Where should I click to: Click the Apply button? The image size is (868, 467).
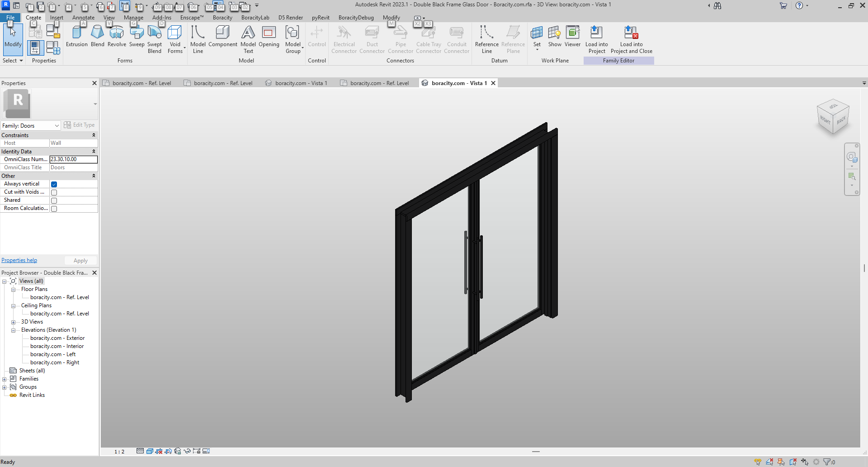coord(80,261)
